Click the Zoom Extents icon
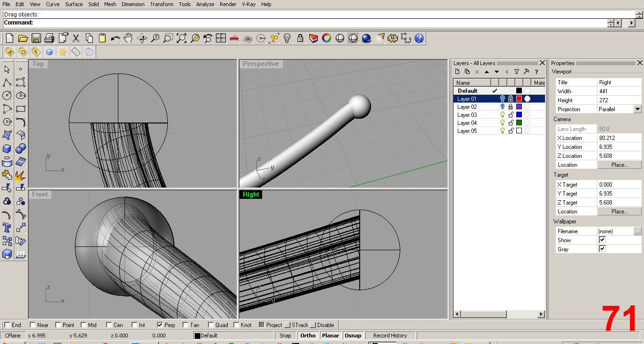The image size is (644, 344). pyautogui.click(x=182, y=38)
